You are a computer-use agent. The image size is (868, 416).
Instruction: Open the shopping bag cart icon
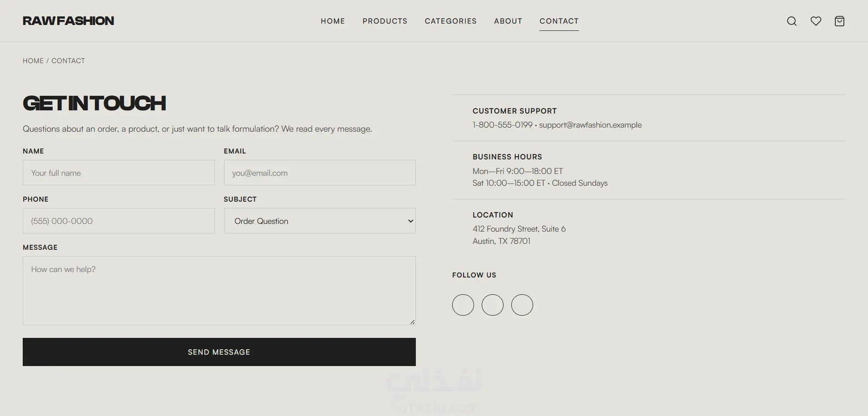pyautogui.click(x=839, y=21)
